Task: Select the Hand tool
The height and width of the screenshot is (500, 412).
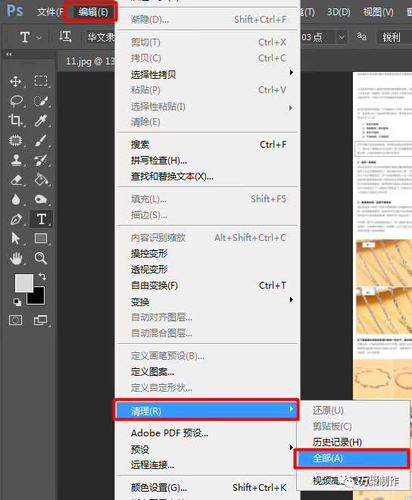Action: pyautogui.click(x=16, y=258)
